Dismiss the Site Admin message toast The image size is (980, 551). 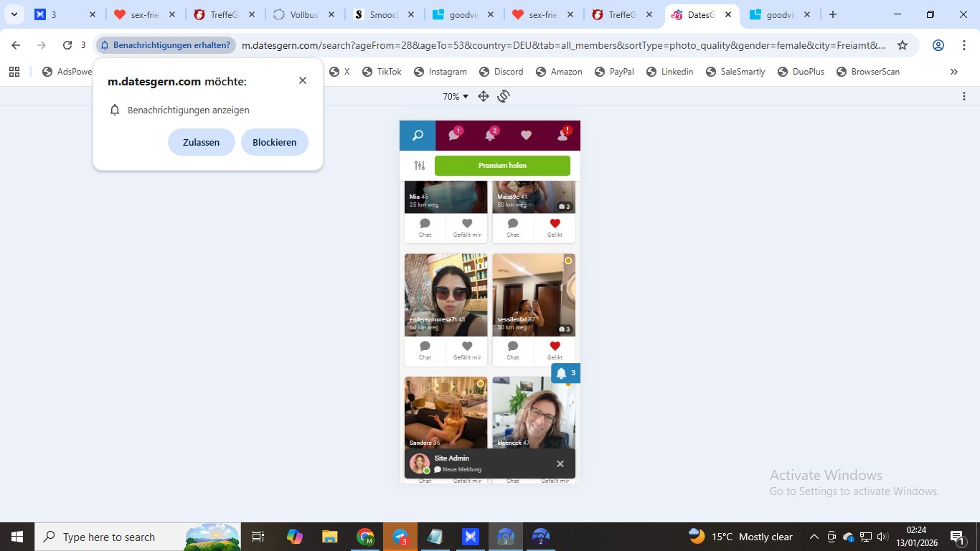pos(560,464)
